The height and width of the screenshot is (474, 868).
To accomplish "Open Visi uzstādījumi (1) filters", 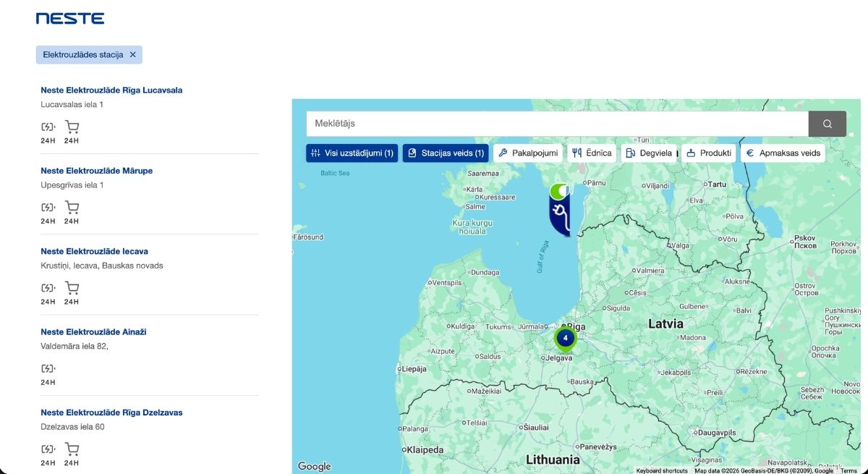I will pyautogui.click(x=352, y=153).
